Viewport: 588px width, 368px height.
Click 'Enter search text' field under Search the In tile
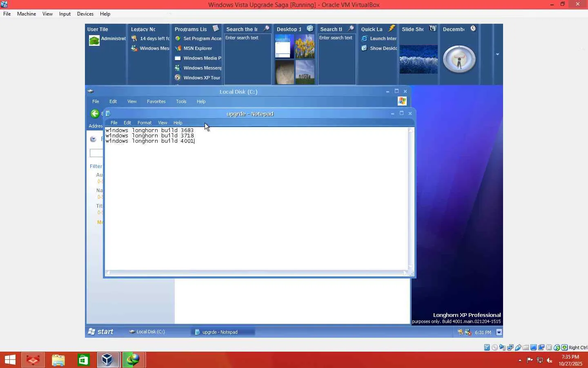[x=247, y=38]
